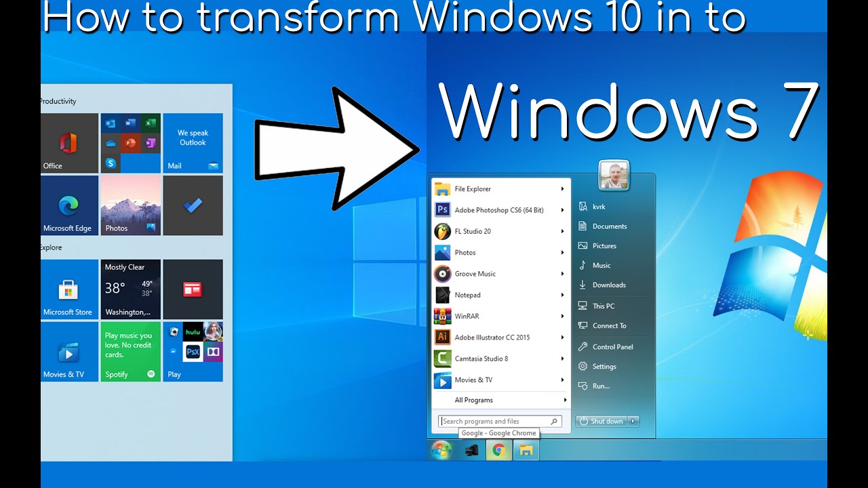
Task: Expand the File Explorer submenu arrow
Action: click(562, 189)
